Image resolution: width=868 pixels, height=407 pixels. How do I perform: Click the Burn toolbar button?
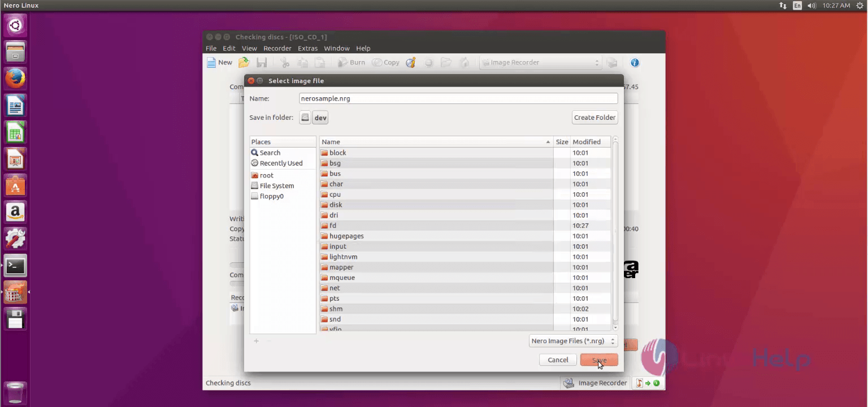tap(351, 63)
